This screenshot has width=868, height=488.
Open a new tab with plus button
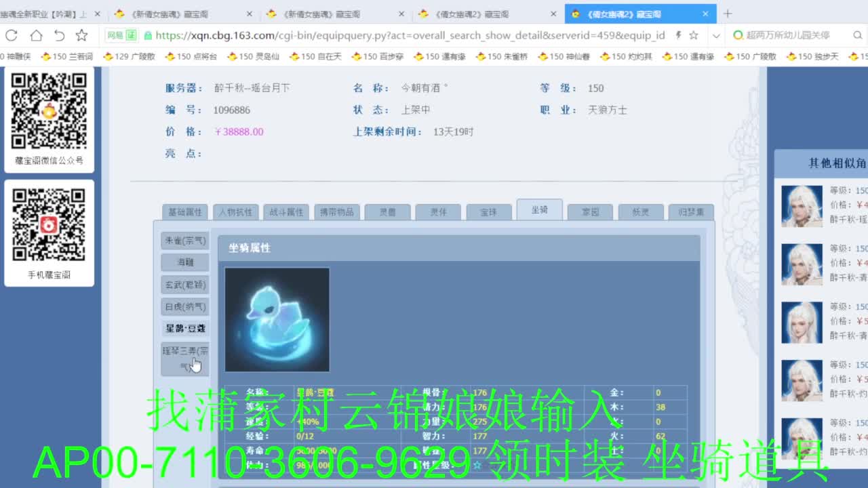pos(728,14)
